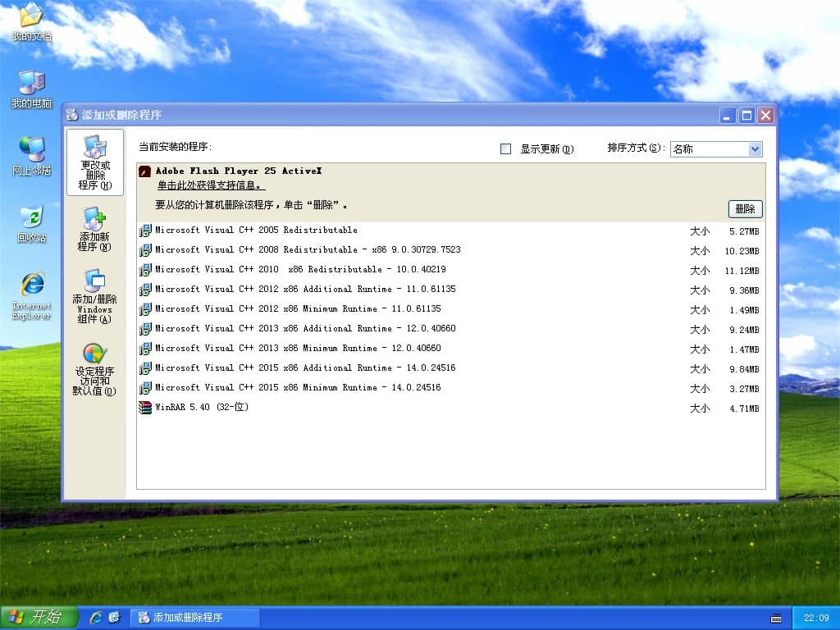This screenshot has width=840, height=630.
Task: Select Microsoft Visual C++ 2005 Redistributable entry
Action: 256,231
